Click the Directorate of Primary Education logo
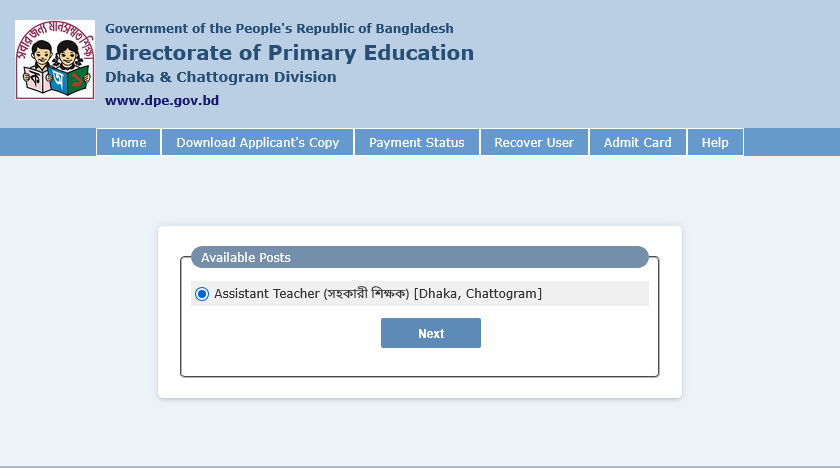Viewport: 840px width, 468px height. [55, 60]
